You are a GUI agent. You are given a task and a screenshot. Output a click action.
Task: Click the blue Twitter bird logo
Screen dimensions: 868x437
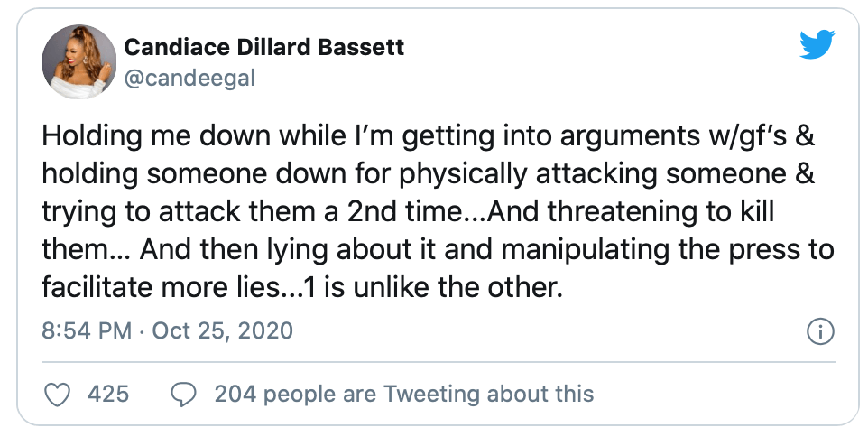click(x=817, y=43)
